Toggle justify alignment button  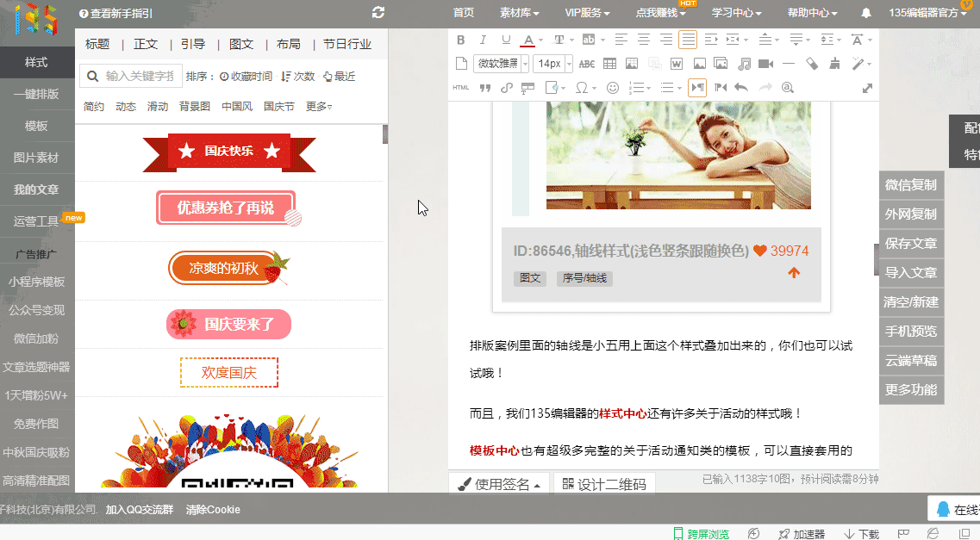pyautogui.click(x=688, y=40)
